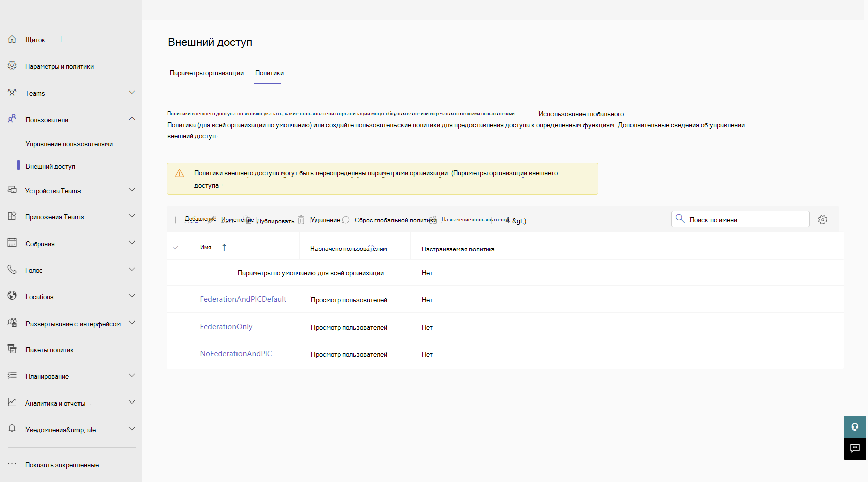Open column settings gear icon
The height and width of the screenshot is (482, 868).
[x=823, y=220]
